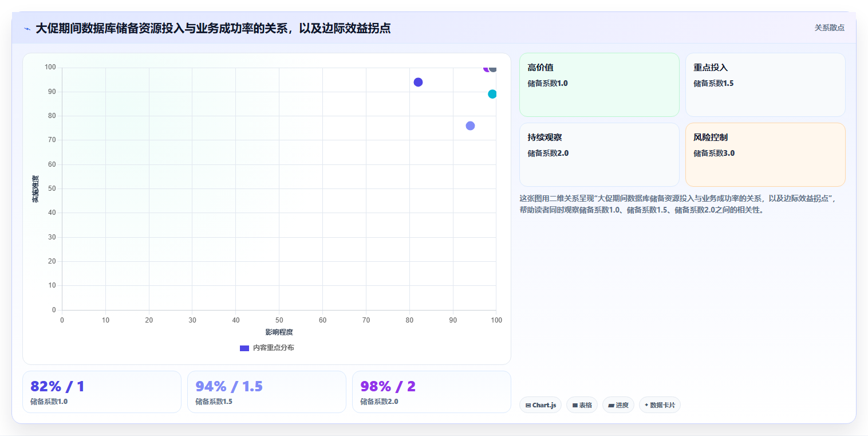
Task: Select the 82% / 1 stat card
Action: point(102,392)
